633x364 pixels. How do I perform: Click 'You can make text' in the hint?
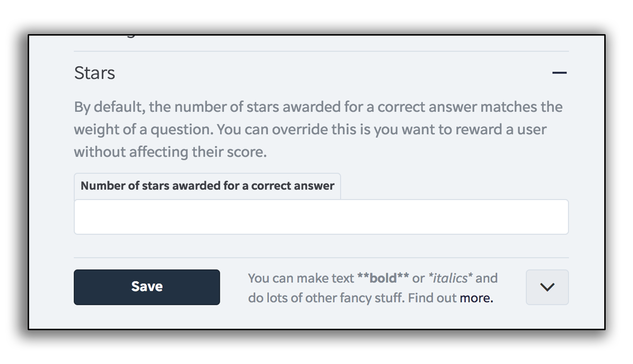pos(301,278)
